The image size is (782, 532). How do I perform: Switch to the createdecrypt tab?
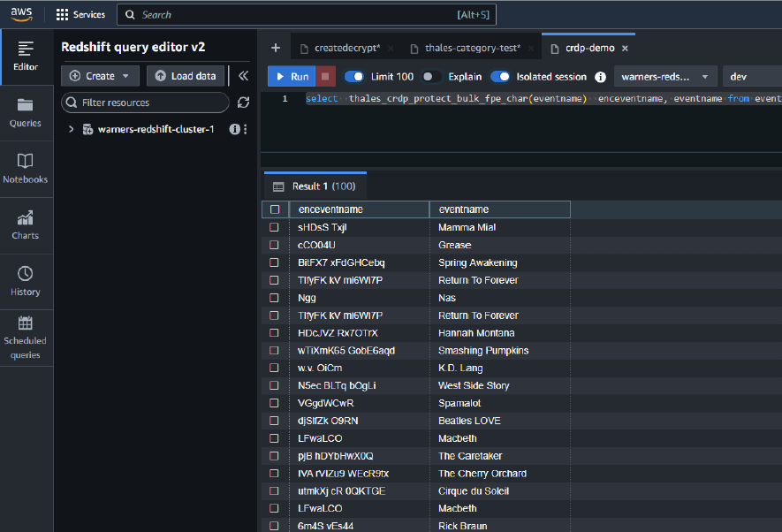(x=346, y=49)
